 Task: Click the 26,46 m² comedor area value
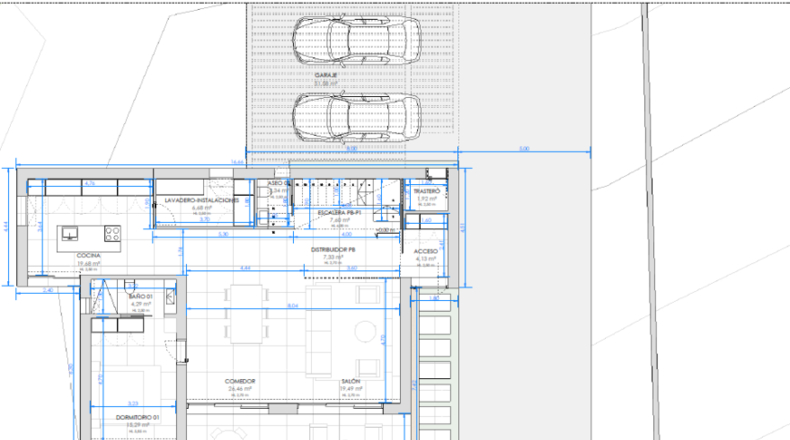tap(240, 389)
